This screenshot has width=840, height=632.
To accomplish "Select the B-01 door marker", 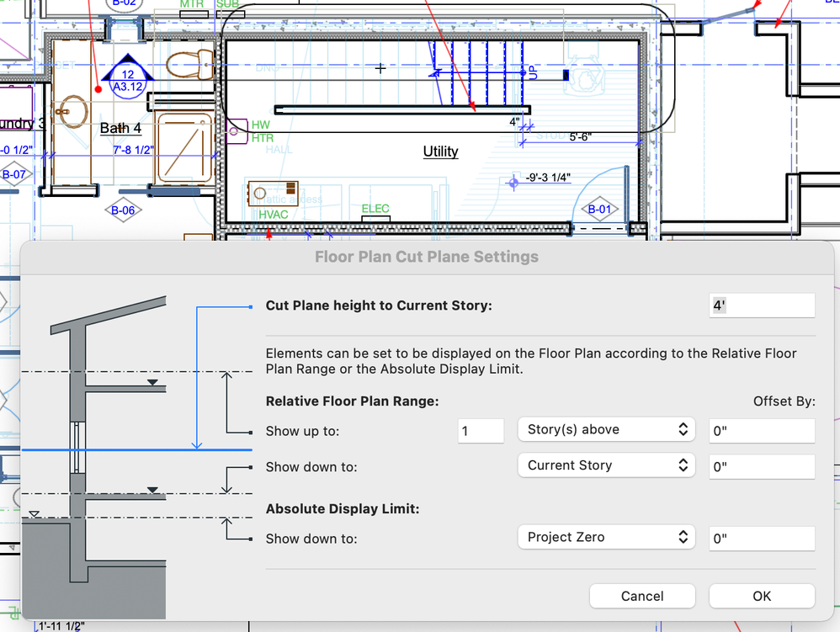I will coord(599,210).
